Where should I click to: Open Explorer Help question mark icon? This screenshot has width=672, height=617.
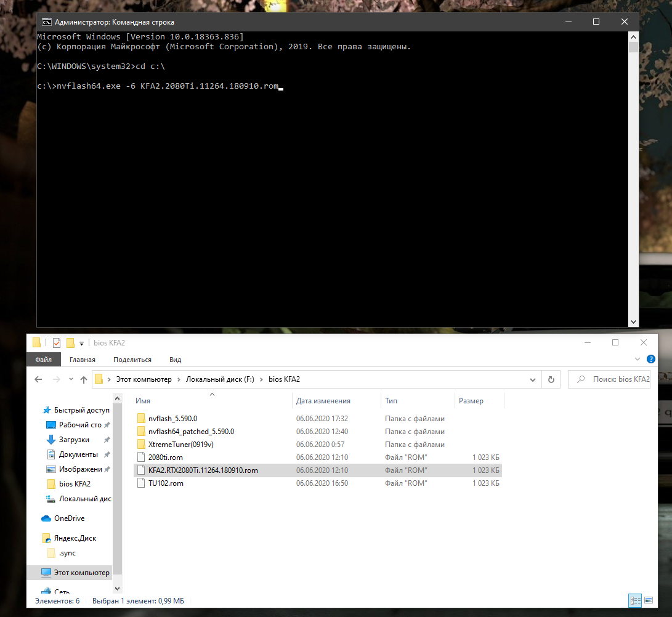[650, 359]
